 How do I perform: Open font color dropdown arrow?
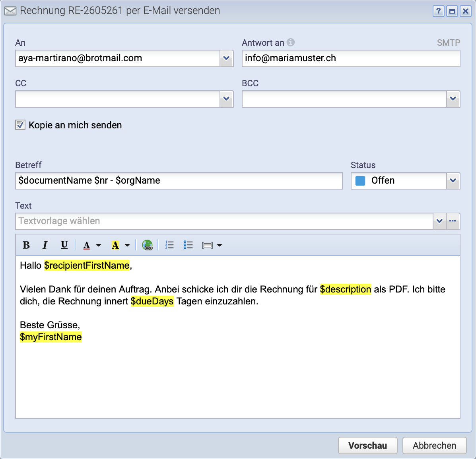pos(98,245)
